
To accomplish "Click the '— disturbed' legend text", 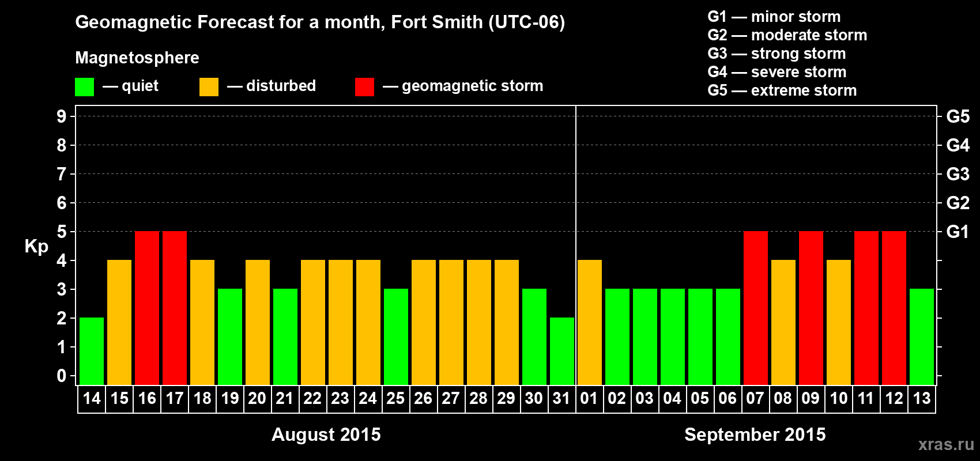I will (x=272, y=86).
